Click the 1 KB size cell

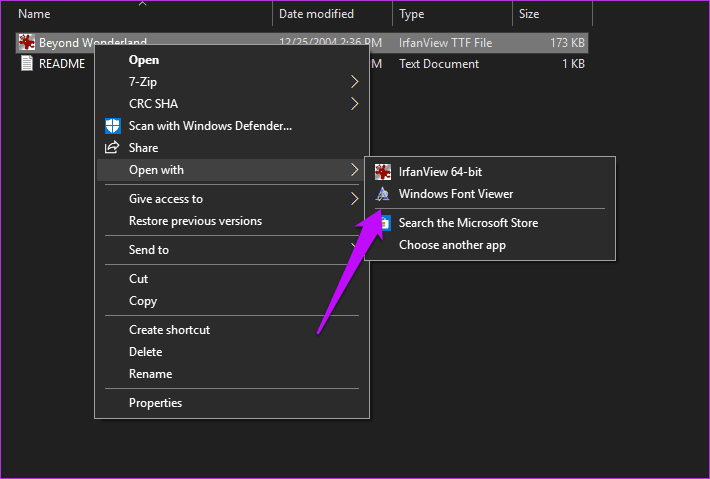[x=573, y=64]
